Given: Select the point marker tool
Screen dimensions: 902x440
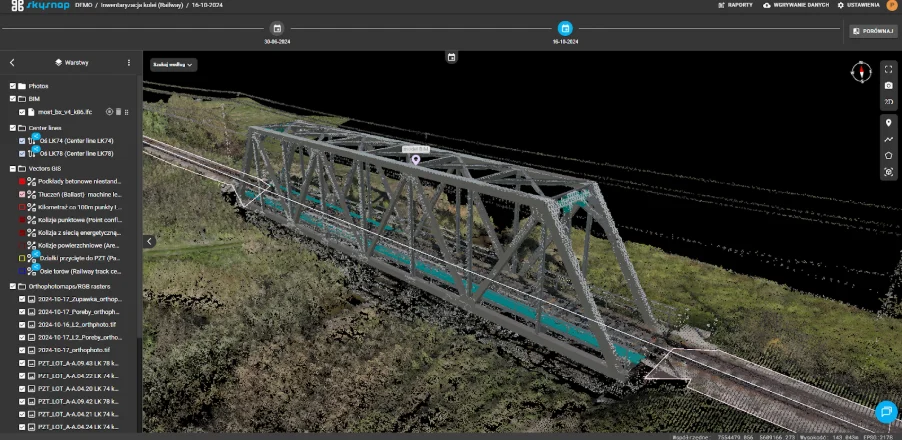Looking at the screenshot, I should (x=888, y=123).
